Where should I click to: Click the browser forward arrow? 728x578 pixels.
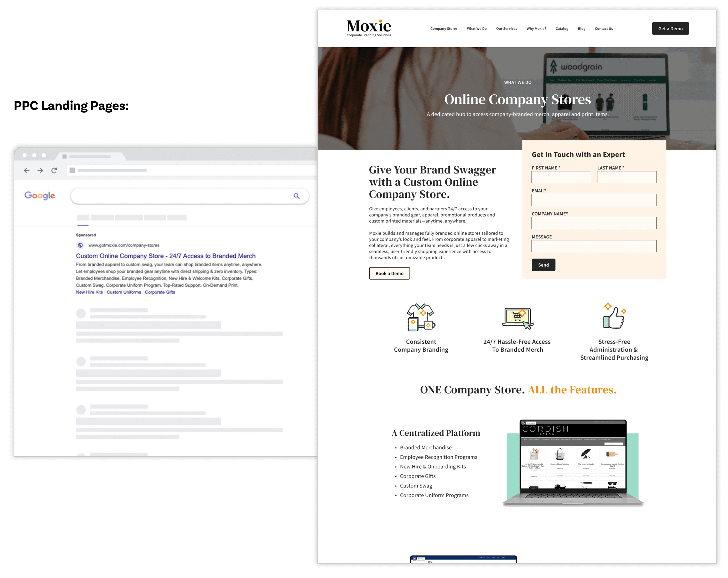(40, 170)
